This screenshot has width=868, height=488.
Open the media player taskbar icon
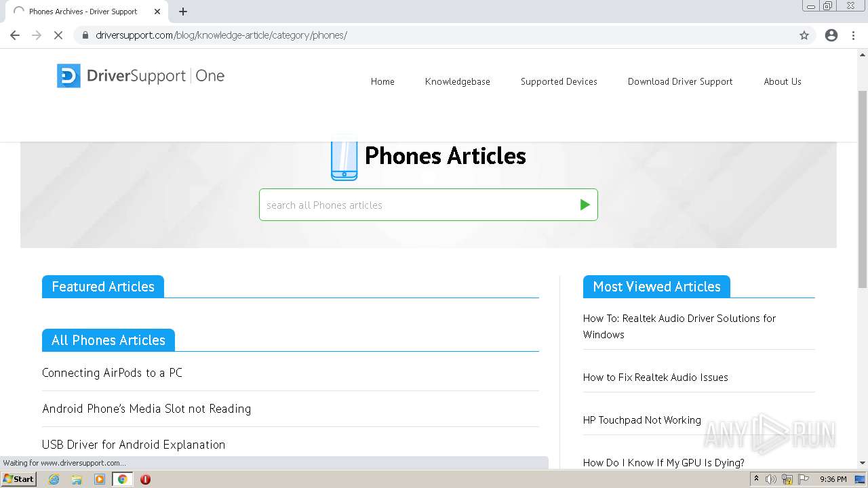(x=100, y=479)
